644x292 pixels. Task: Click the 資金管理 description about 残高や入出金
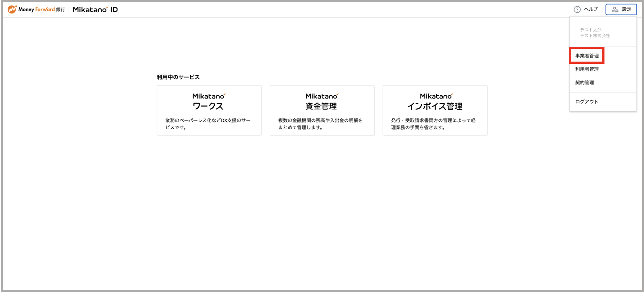pyautogui.click(x=321, y=124)
